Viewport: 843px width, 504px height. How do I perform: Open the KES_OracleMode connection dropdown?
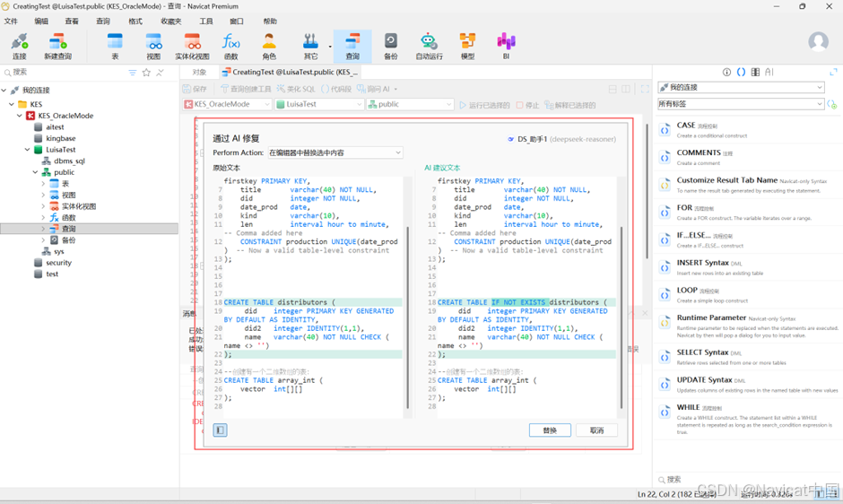(x=228, y=104)
